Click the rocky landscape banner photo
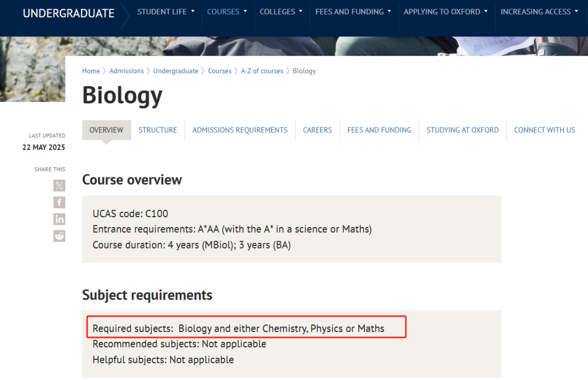 [x=32, y=69]
